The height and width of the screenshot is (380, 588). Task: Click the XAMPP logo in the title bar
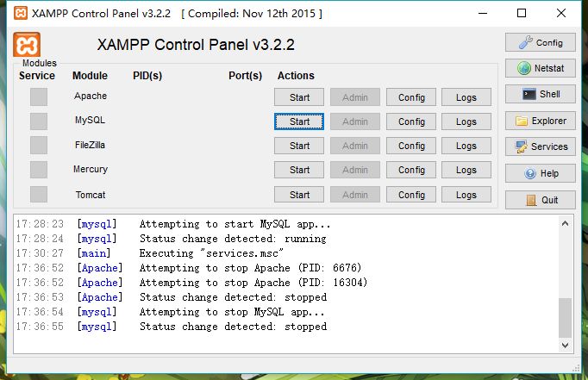21,13
